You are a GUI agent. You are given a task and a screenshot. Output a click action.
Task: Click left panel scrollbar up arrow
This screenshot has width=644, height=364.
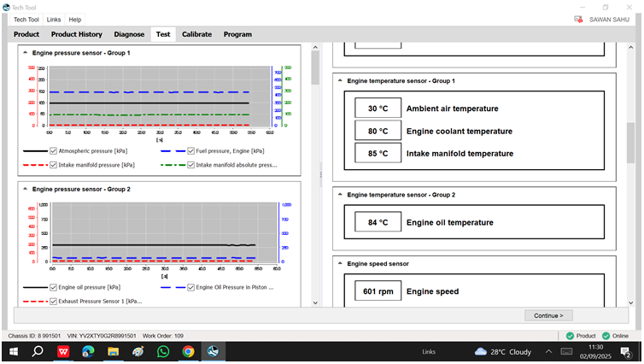point(315,47)
